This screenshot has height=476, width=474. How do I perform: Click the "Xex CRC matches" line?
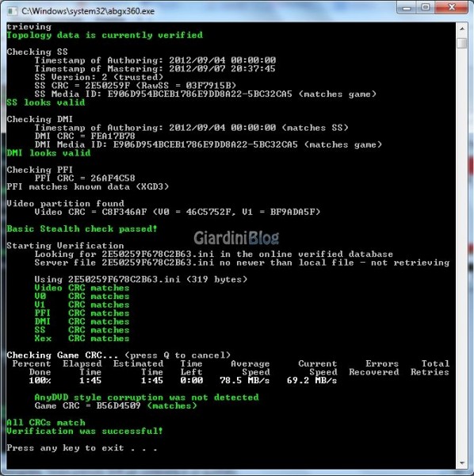[x=82, y=338]
